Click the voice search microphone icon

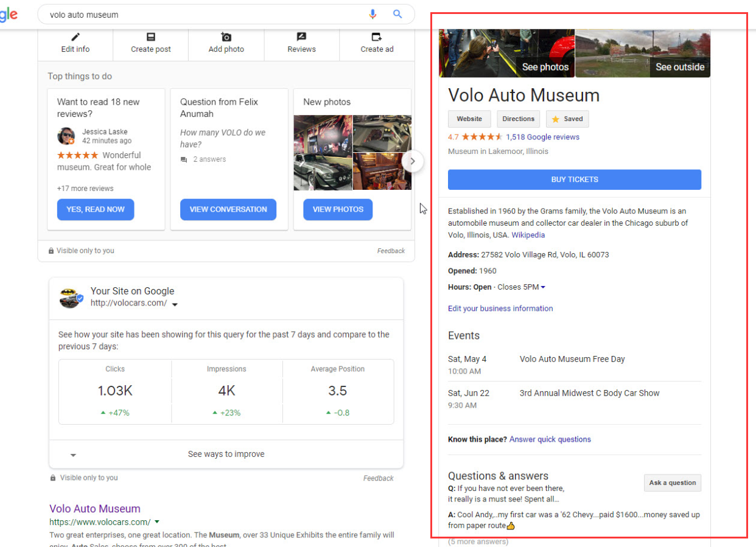373,14
